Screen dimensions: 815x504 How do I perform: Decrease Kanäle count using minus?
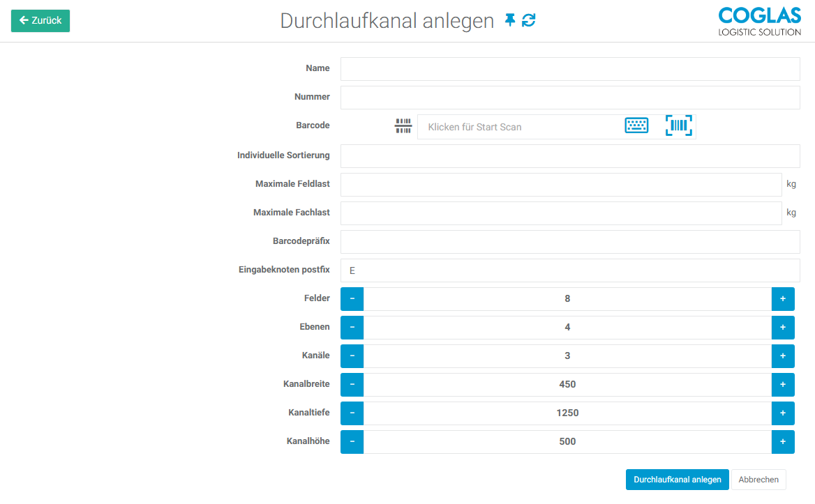352,356
